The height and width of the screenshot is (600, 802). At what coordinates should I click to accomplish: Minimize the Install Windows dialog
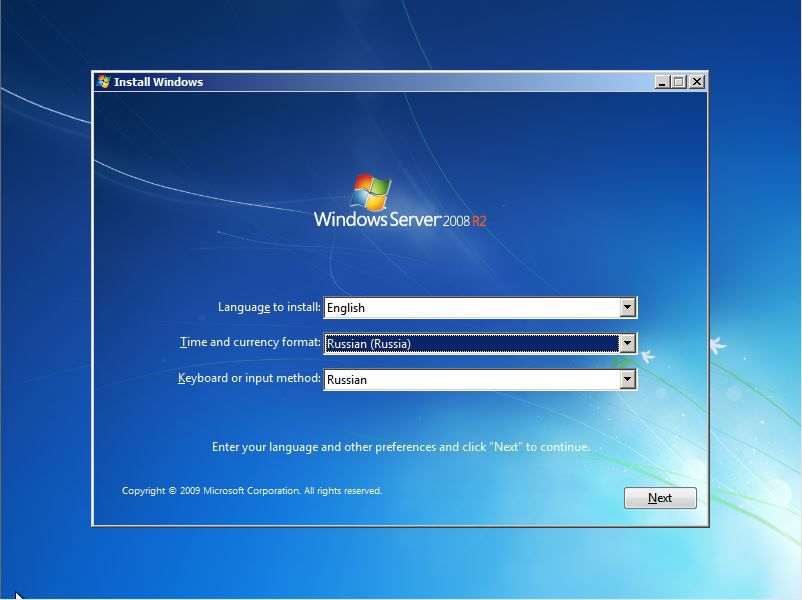tap(662, 82)
